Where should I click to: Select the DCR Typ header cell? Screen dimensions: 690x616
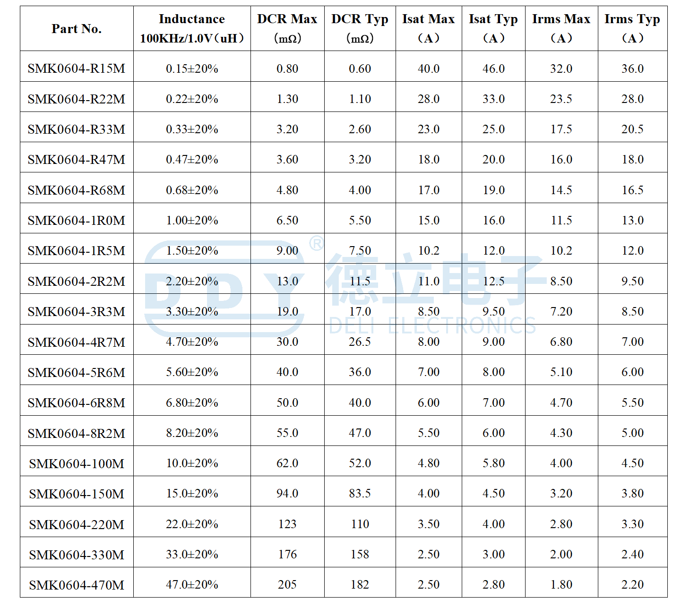coord(360,28)
